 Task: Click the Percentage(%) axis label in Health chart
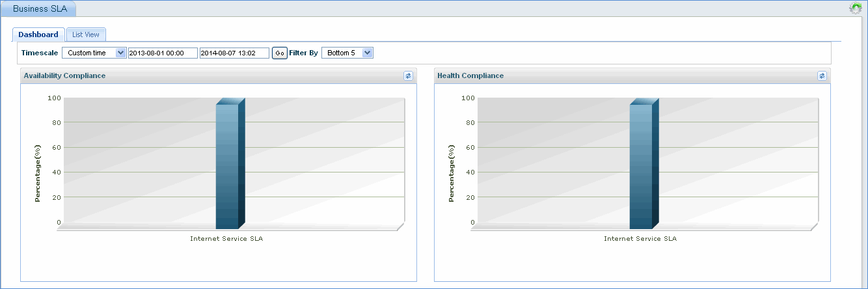451,172
